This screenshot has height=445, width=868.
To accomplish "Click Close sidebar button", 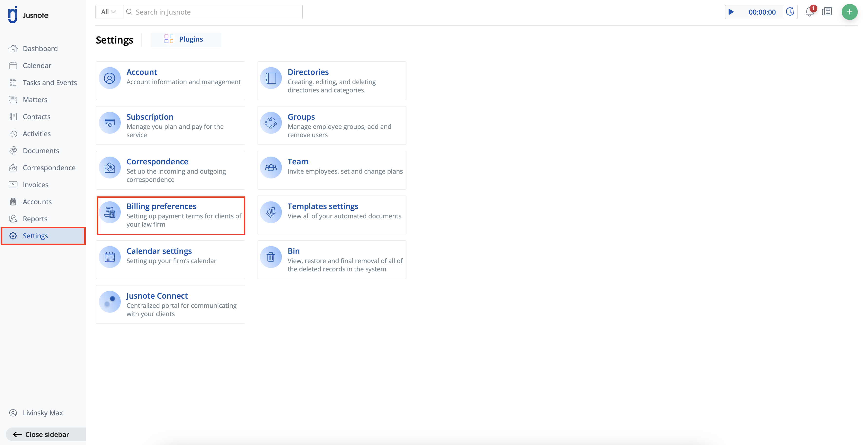I will click(x=46, y=434).
